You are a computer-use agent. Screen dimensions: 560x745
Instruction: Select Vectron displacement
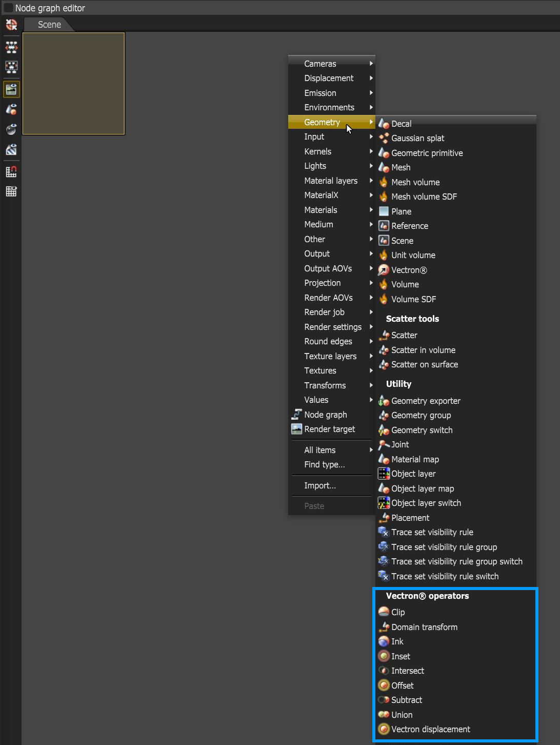coord(456,729)
